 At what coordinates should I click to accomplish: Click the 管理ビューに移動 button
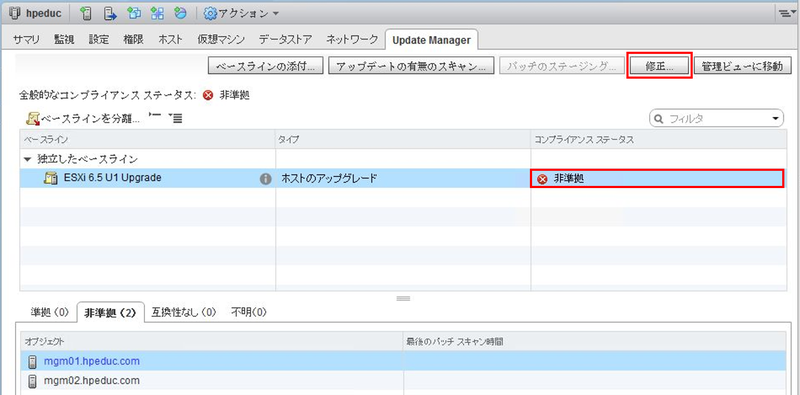point(742,67)
